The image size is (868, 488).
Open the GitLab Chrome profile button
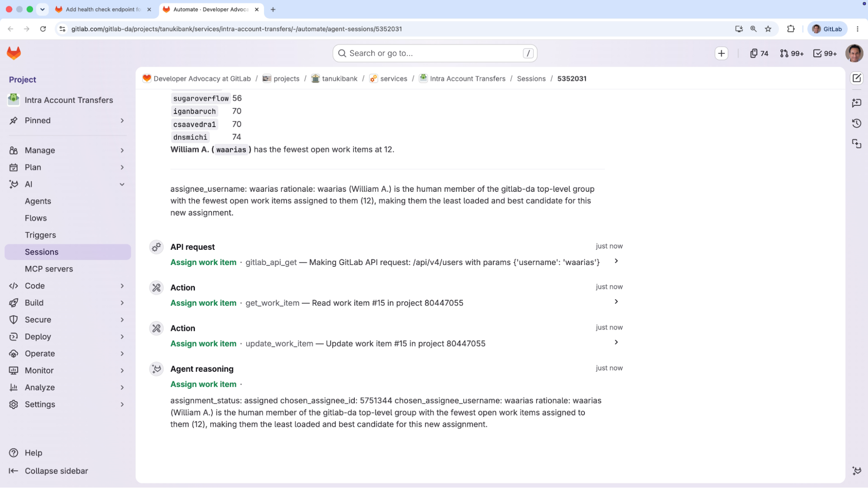[x=827, y=29]
